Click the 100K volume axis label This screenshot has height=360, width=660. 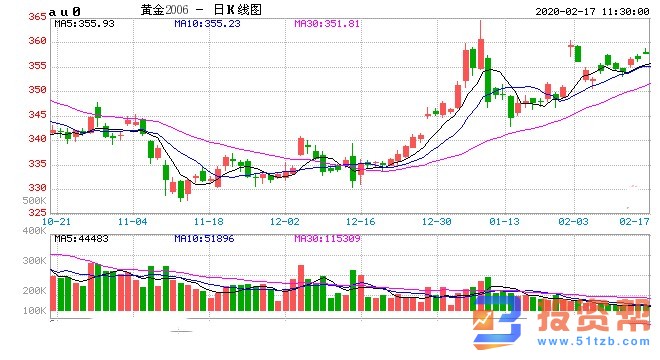[35, 311]
